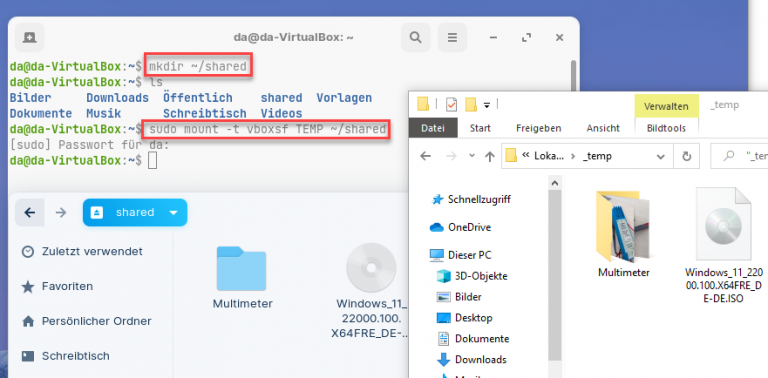This screenshot has width=768, height=378.
Task: Select the Multimeter folder thumbnail in Explorer
Action: pyautogui.click(x=624, y=234)
